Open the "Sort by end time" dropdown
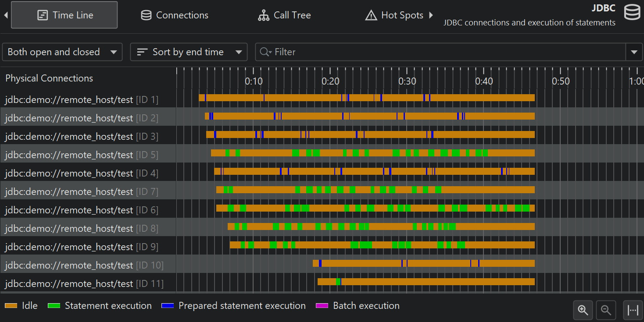The image size is (644, 322). pos(189,52)
